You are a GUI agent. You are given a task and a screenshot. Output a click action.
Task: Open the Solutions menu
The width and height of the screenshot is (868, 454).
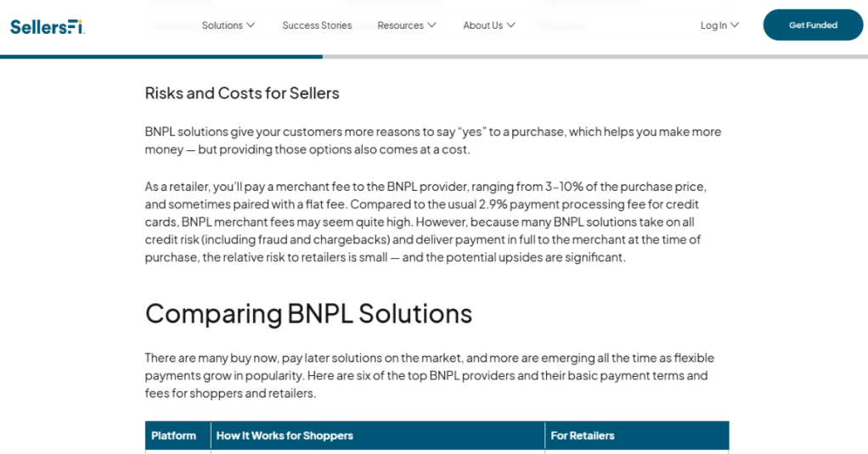pos(223,25)
